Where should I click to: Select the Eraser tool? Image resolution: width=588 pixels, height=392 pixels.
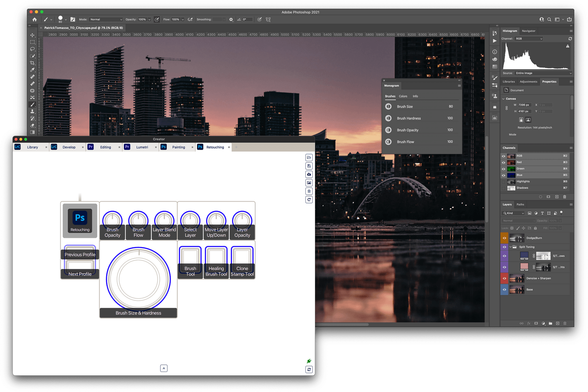(x=32, y=125)
